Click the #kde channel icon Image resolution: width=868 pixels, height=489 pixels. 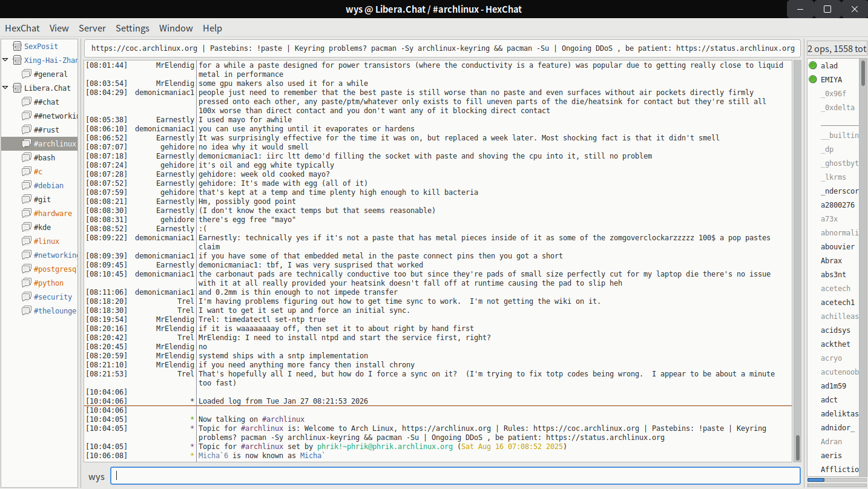coord(27,227)
